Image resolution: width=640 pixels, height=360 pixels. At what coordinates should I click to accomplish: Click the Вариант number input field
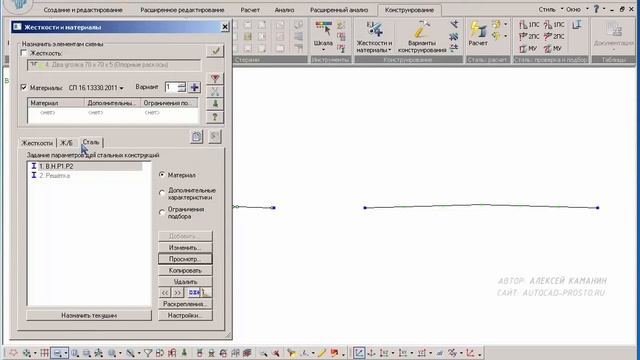click(x=171, y=87)
